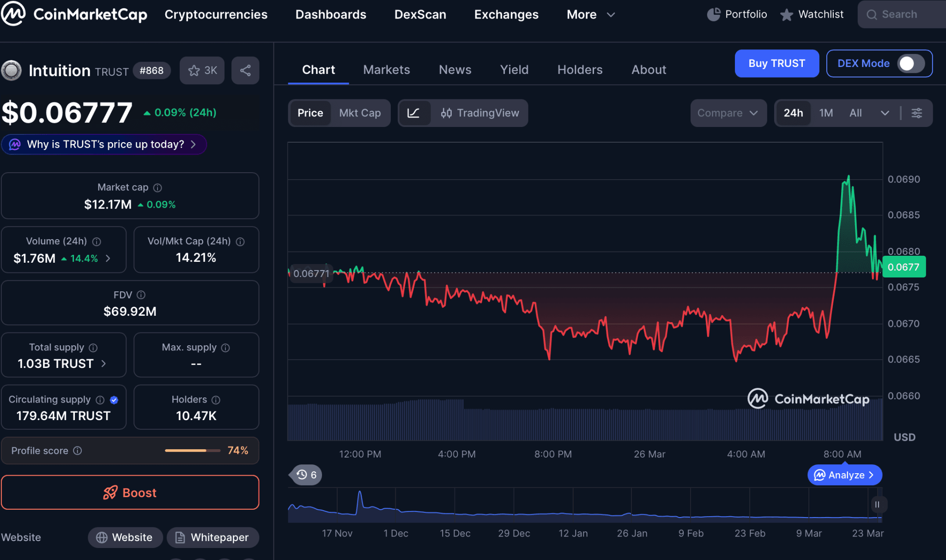This screenshot has height=560, width=946.
Task: Open the Compare dropdown
Action: pyautogui.click(x=728, y=113)
